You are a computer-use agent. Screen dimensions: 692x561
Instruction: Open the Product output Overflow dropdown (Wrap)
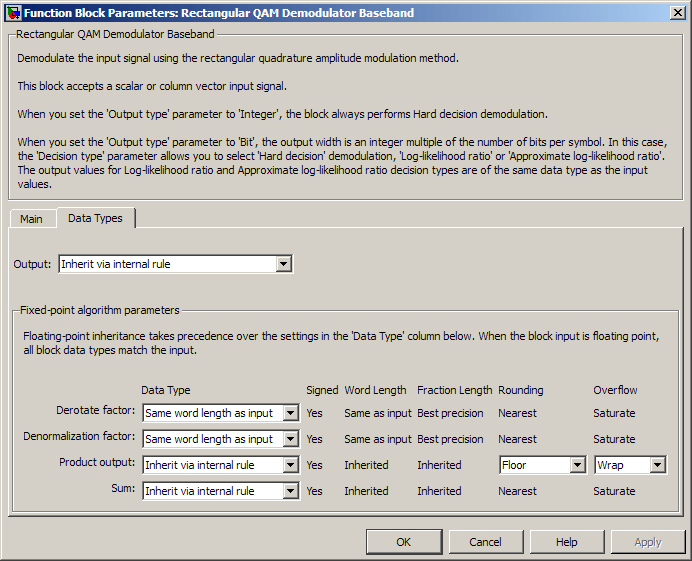630,465
